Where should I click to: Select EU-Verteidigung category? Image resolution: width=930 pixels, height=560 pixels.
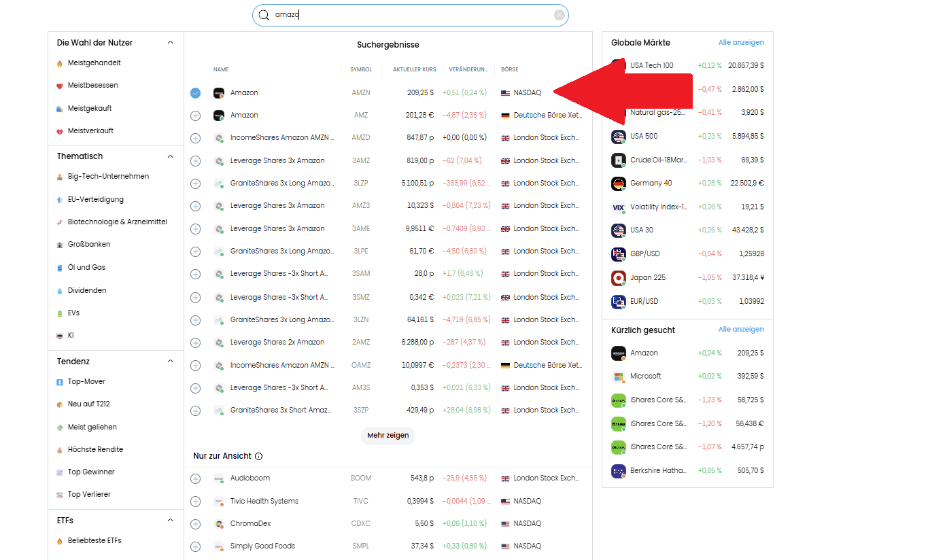(96, 200)
